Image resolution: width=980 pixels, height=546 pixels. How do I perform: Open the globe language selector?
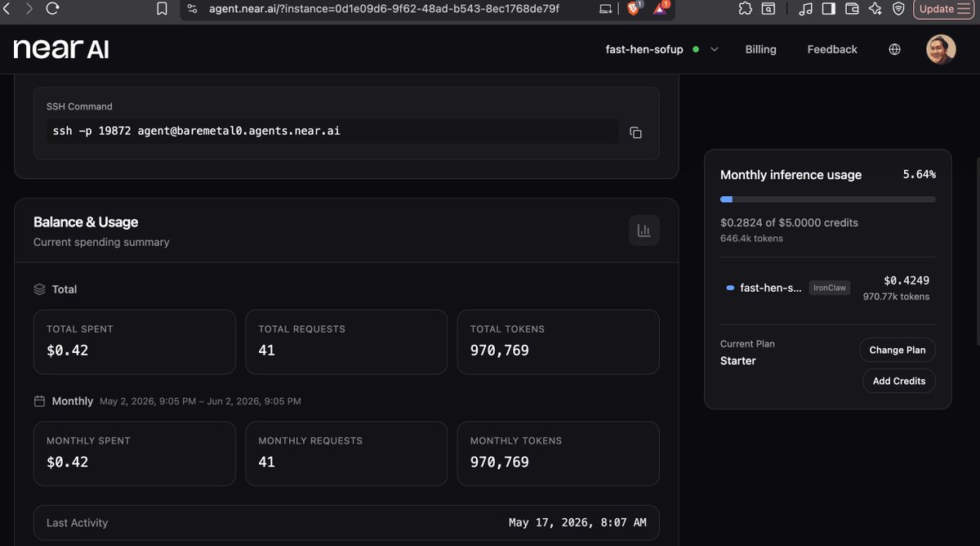tap(894, 49)
